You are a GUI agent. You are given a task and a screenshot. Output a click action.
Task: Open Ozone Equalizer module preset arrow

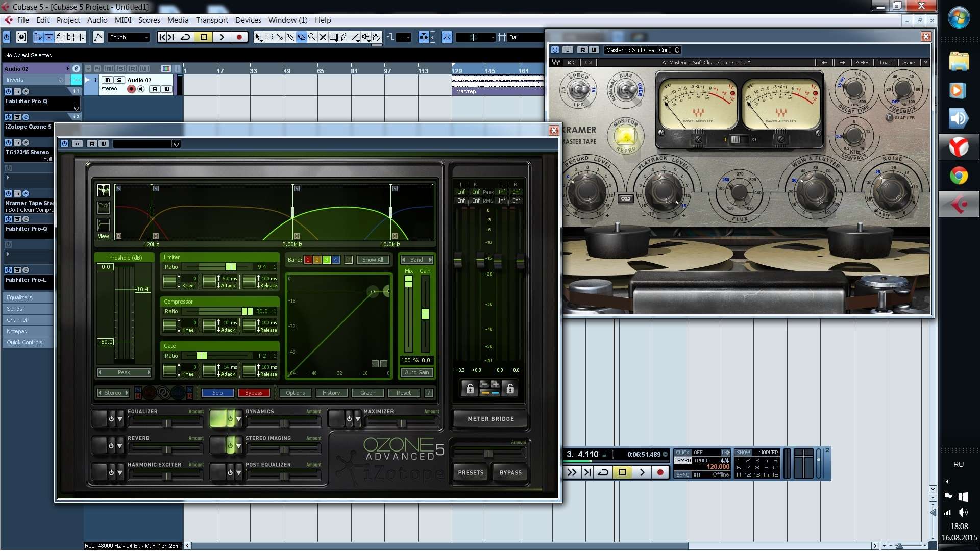click(x=120, y=419)
